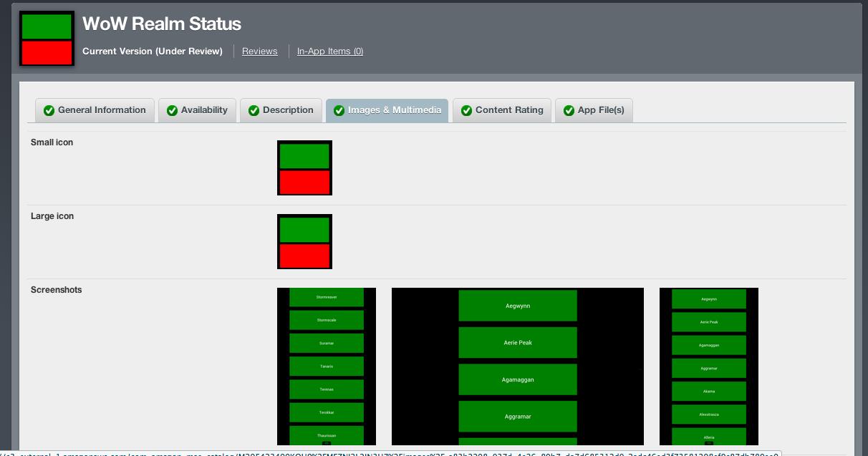Click the 'Small icon' label
Screen dimensions: 868x456
point(52,142)
